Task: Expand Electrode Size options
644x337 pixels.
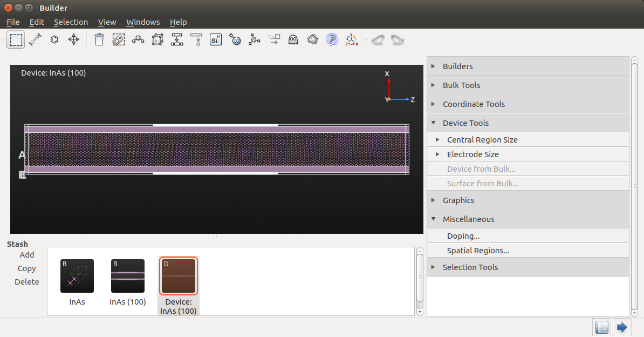Action: pyautogui.click(x=528, y=154)
